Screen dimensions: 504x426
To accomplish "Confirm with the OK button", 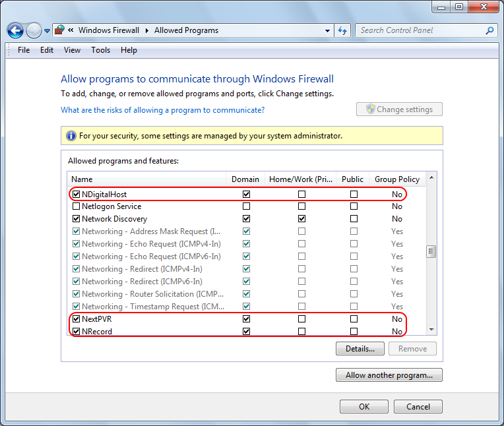I will 364,407.
